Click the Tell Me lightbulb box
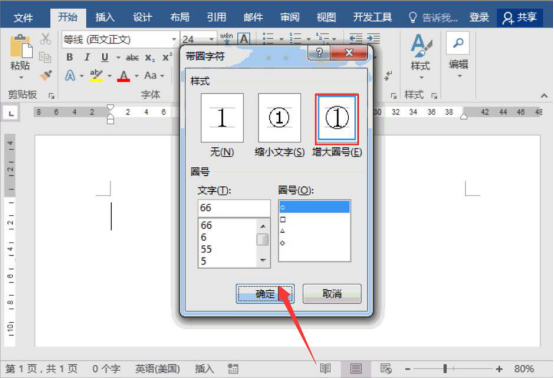The width and height of the screenshot is (554, 378). [432, 17]
